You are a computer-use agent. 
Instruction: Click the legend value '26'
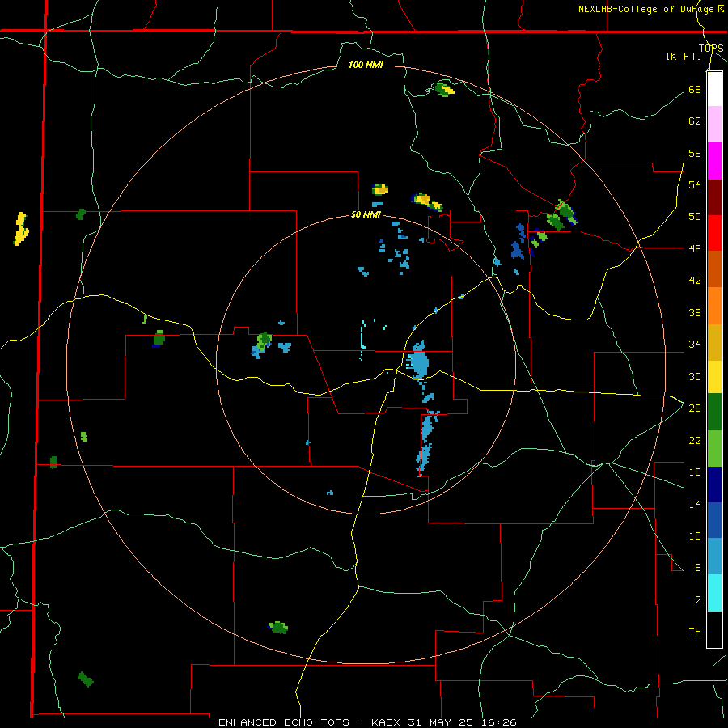[695, 408]
